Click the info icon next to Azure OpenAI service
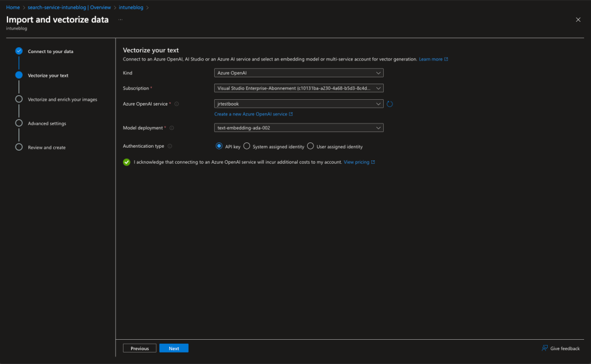This screenshot has width=591, height=364. coord(177,104)
